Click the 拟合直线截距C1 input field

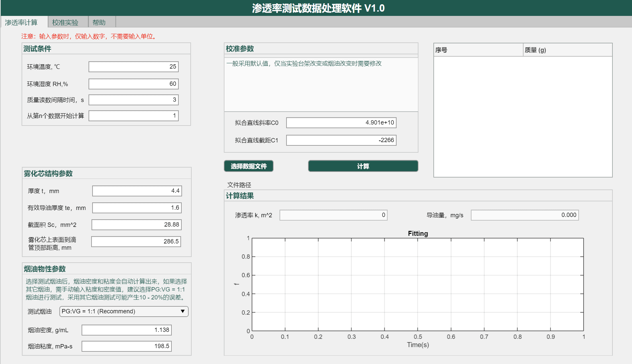tap(341, 140)
